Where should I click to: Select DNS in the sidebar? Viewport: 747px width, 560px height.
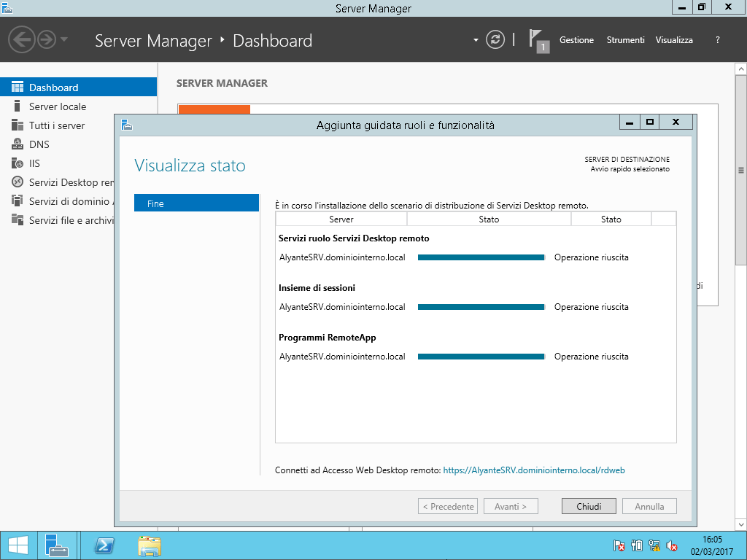[x=39, y=144]
